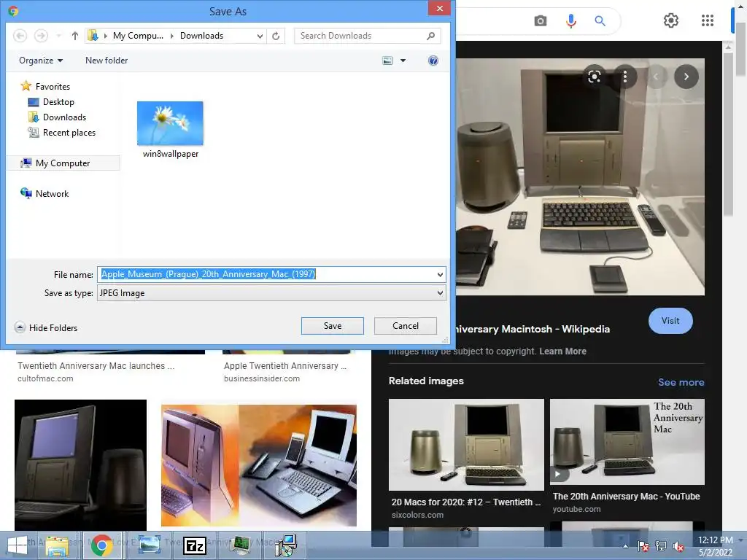Select Downloads in navigation pane
The height and width of the screenshot is (560, 747).
[x=57, y=117]
